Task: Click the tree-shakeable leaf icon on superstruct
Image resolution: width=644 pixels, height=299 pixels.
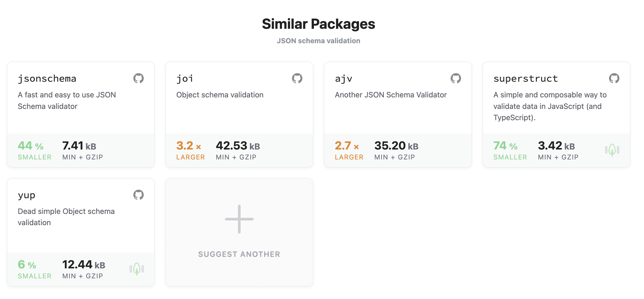Action: click(x=612, y=150)
